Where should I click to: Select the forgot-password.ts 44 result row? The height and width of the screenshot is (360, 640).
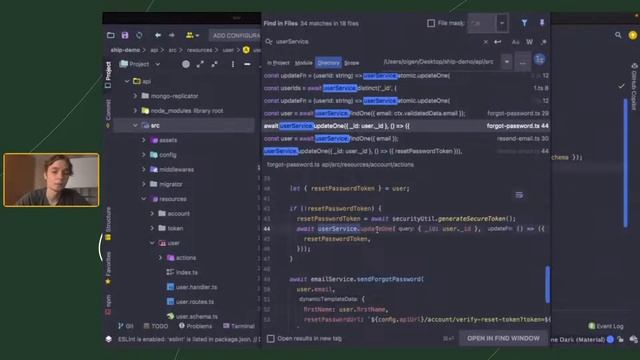coord(406,126)
